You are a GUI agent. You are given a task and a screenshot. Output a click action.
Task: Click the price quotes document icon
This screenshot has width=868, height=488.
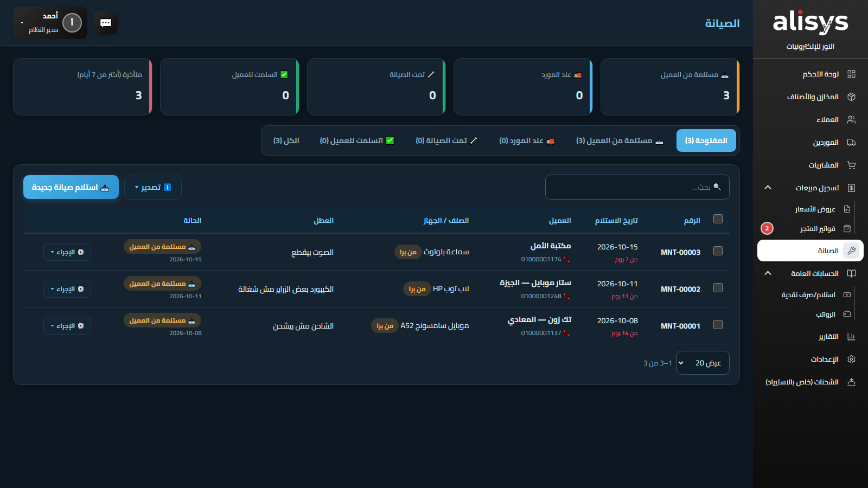click(x=847, y=209)
